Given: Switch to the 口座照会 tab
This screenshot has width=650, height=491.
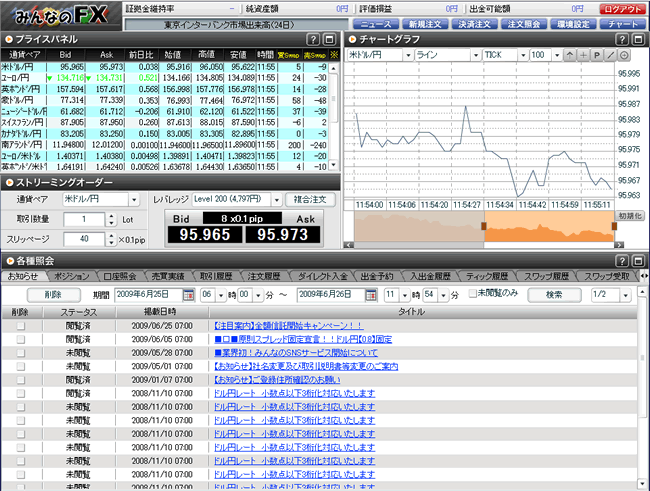Looking at the screenshot, I should 119,276.
